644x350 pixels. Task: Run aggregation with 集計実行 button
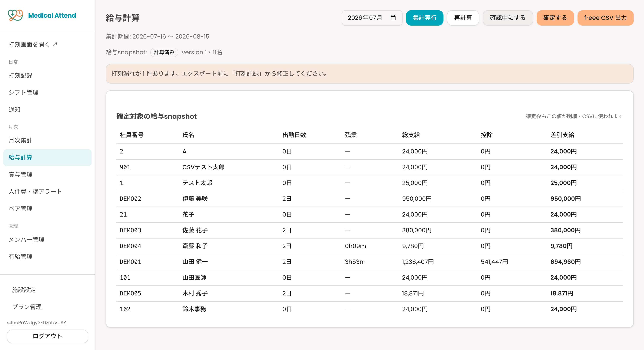424,18
